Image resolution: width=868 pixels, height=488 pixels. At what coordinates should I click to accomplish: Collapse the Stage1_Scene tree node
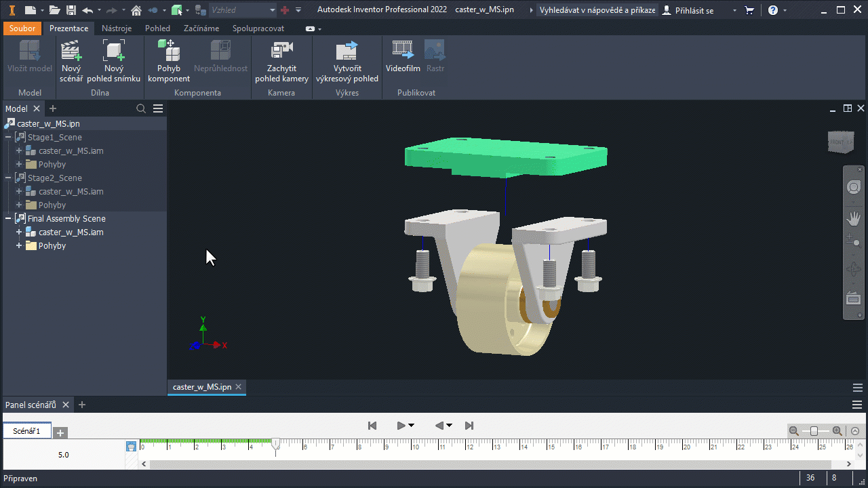[8, 137]
